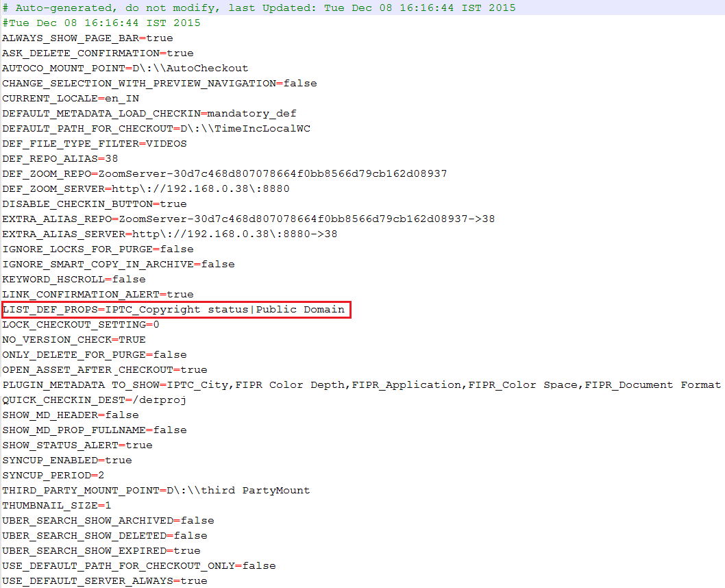Click CHANGE_SELECTION_WITH_PREVIEW_NAVIGATION=false line
The image size is (725, 588).
pos(160,83)
